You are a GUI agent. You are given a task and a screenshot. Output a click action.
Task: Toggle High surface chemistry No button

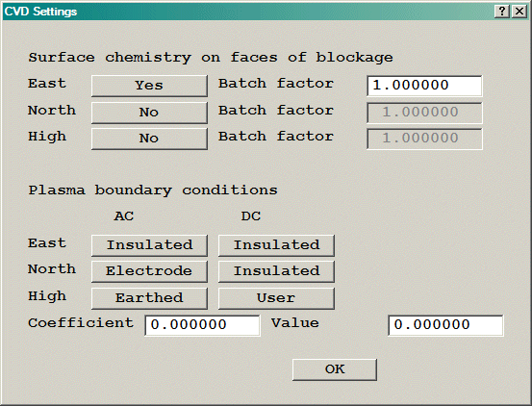click(149, 139)
